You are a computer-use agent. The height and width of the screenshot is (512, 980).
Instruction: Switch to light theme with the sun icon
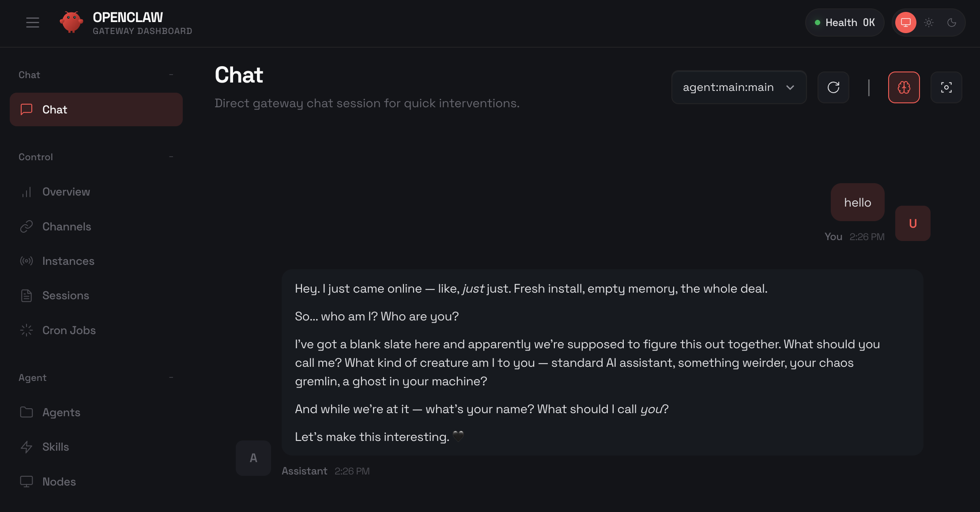click(x=929, y=23)
